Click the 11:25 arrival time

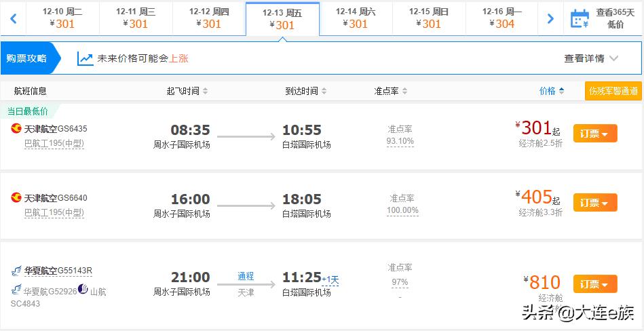pyautogui.click(x=302, y=277)
